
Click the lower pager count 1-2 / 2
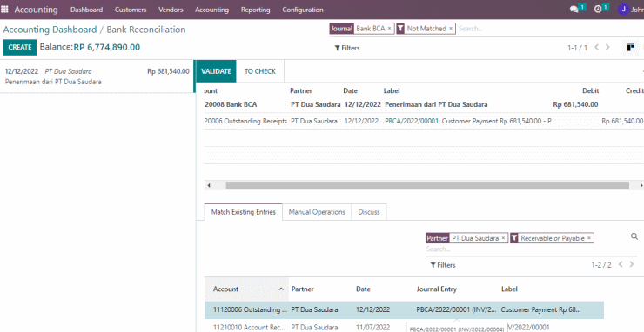(x=601, y=265)
